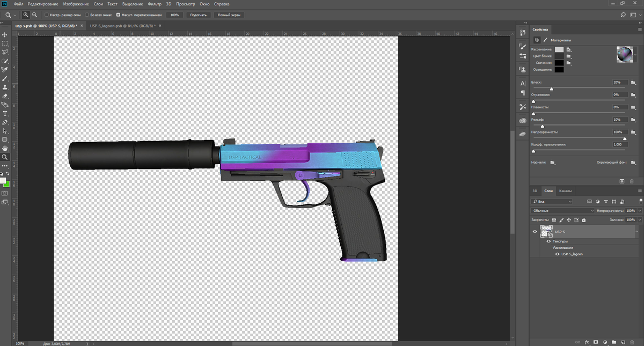Open the Редактирование menu
Image resolution: width=644 pixels, height=346 pixels.
[x=43, y=4]
